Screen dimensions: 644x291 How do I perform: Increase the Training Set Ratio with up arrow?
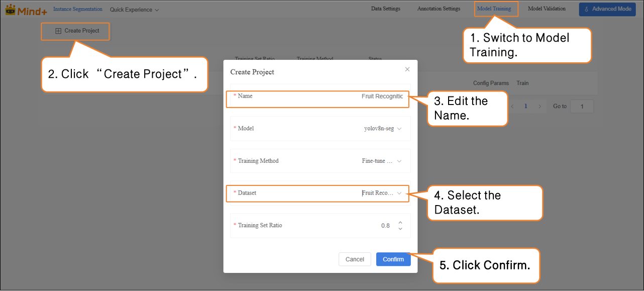point(400,222)
